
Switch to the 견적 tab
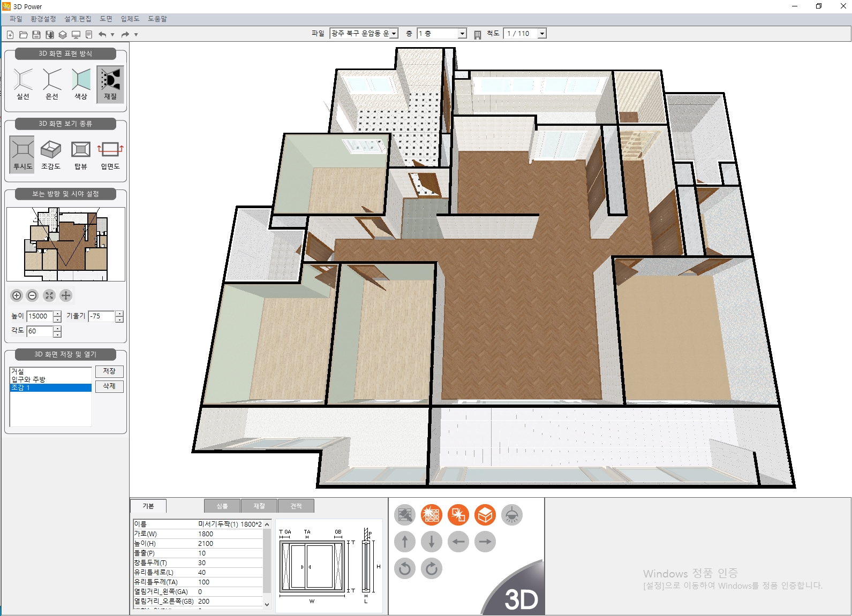click(x=296, y=506)
